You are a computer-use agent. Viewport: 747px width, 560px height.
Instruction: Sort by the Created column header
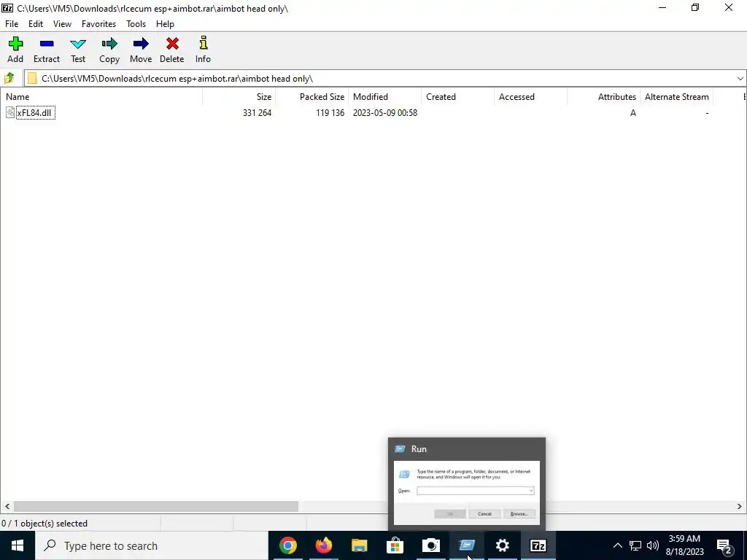coord(458,97)
